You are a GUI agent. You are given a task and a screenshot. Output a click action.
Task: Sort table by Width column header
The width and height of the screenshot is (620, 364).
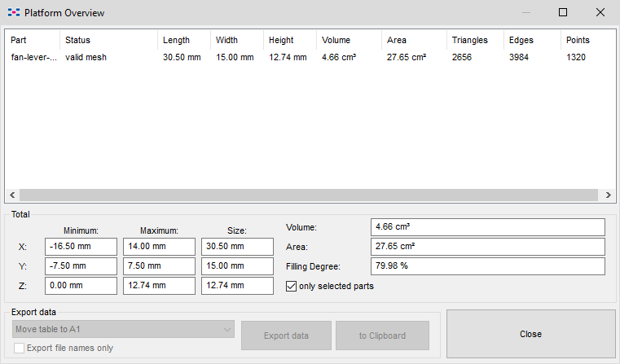[237, 40]
